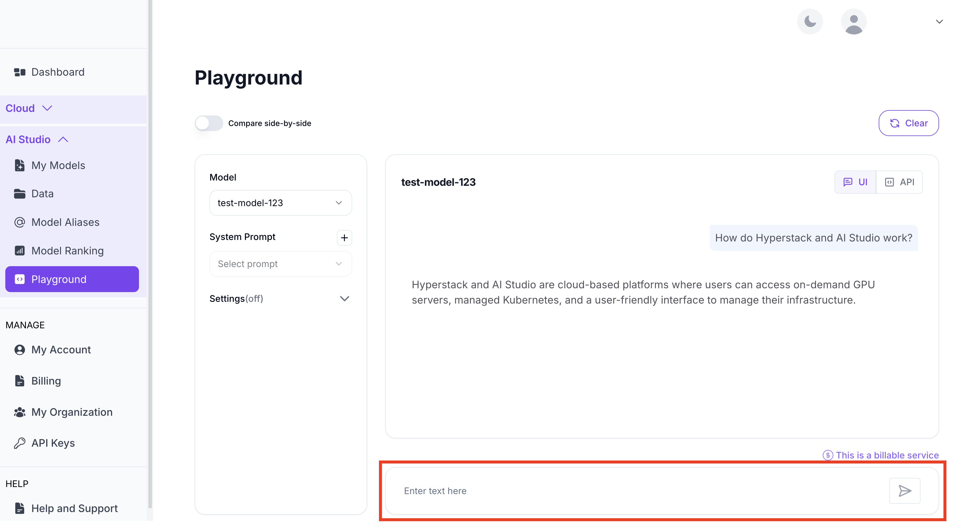This screenshot has width=980, height=530.
Task: Click the Help and Support document icon
Action: click(x=19, y=508)
